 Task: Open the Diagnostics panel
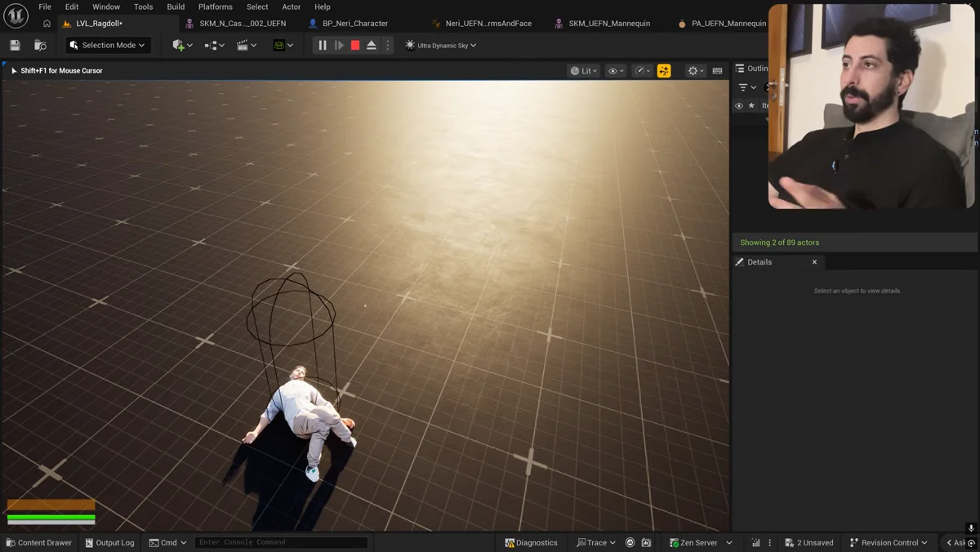point(531,542)
